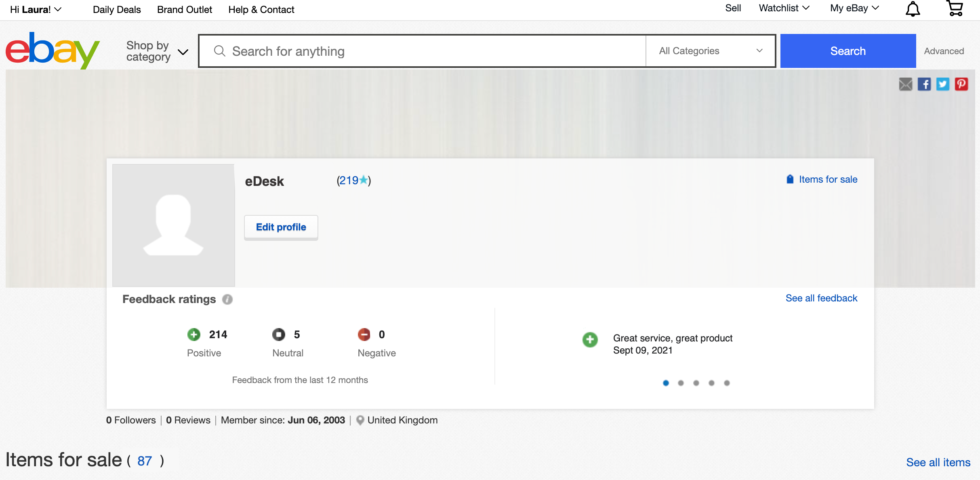Click the blue Search button
Screen dimensions: 980x480
coord(848,51)
